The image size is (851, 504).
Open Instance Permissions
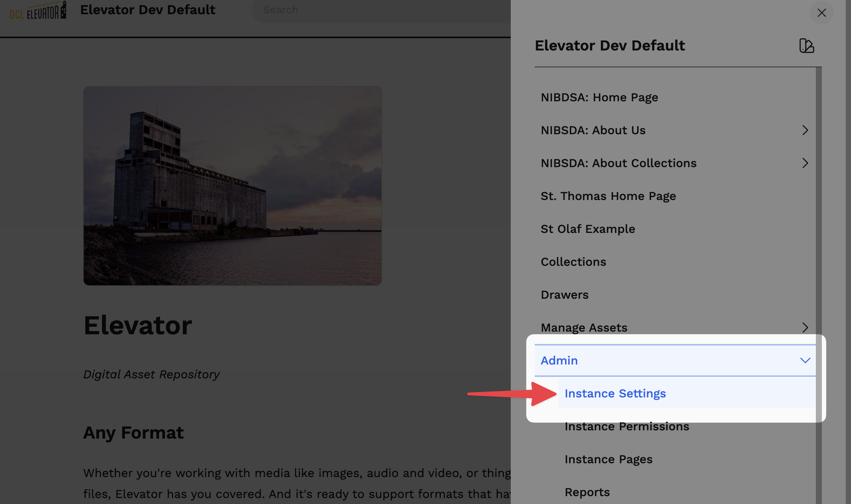[x=627, y=426]
